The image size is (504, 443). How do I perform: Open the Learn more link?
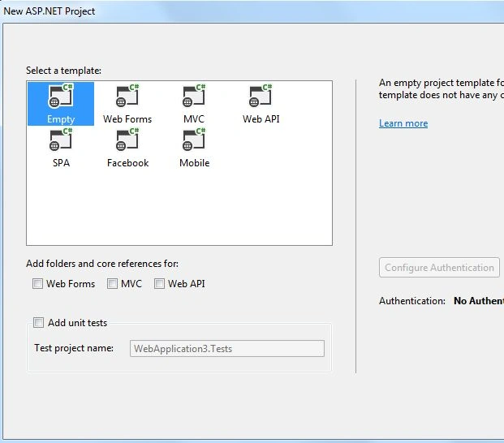click(x=403, y=123)
